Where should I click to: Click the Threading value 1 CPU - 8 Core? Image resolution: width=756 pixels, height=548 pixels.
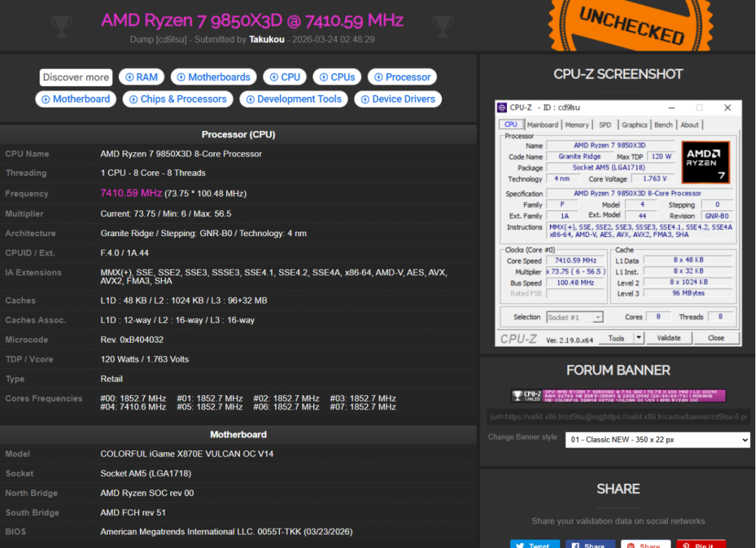coord(153,173)
